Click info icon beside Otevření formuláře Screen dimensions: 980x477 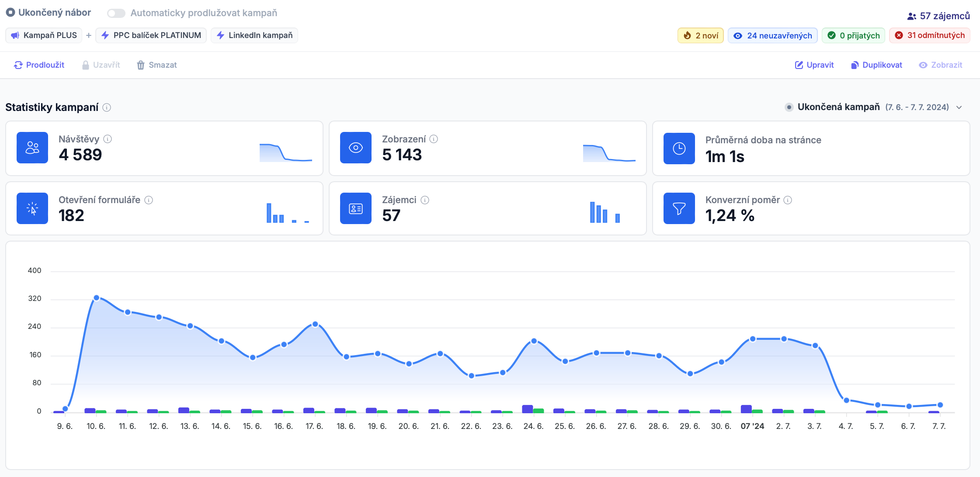(x=149, y=200)
